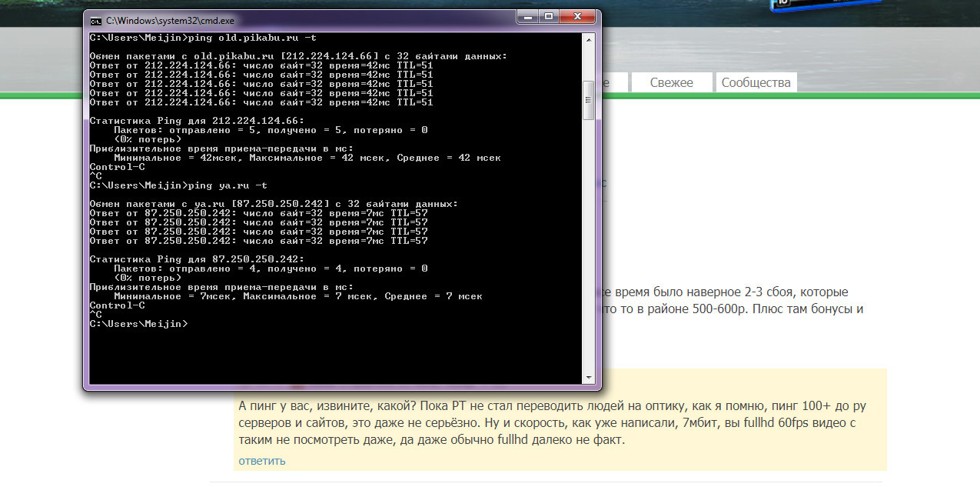Click the ответить link under the comment

pos(261,461)
